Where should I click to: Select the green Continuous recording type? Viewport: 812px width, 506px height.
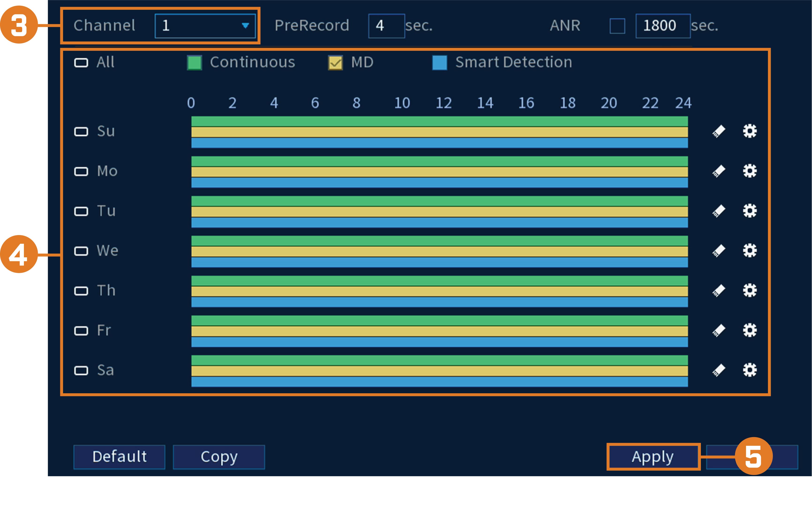195,63
